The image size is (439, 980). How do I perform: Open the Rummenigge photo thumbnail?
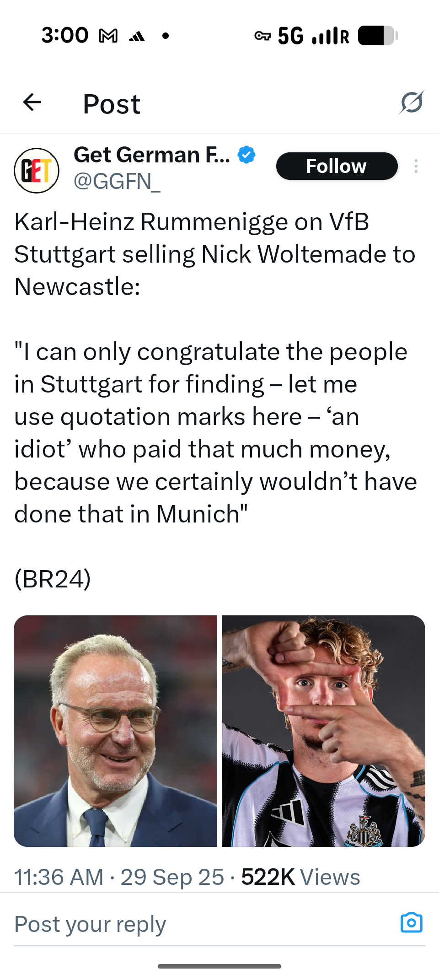(x=116, y=731)
